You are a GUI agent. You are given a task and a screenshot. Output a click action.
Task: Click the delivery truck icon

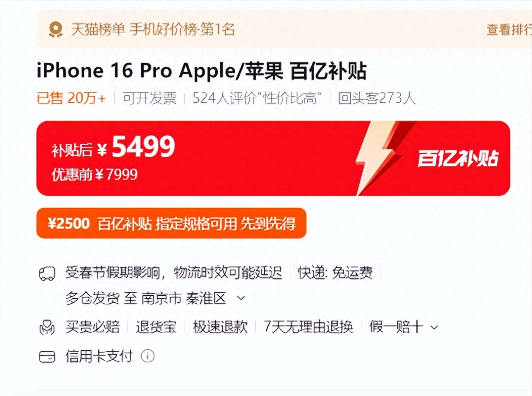[x=47, y=274]
